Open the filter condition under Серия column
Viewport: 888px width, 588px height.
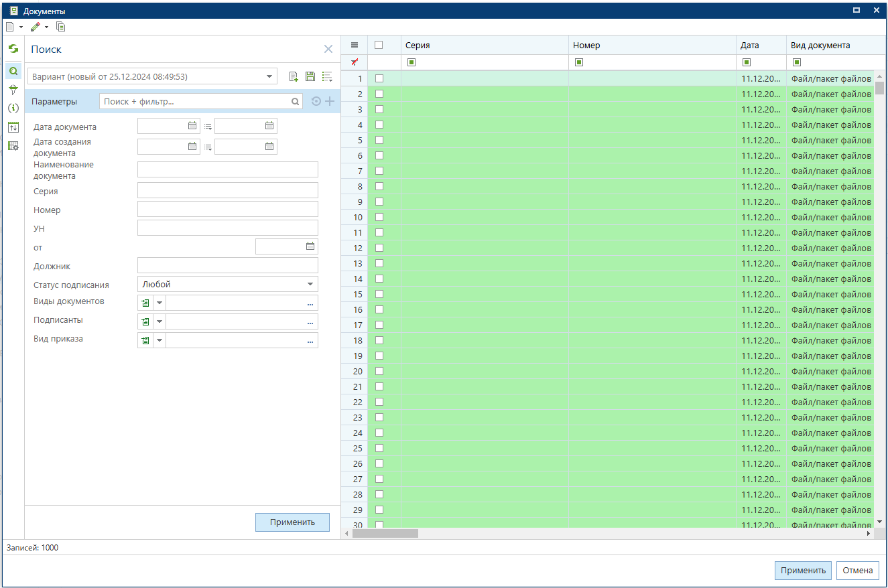pos(411,62)
